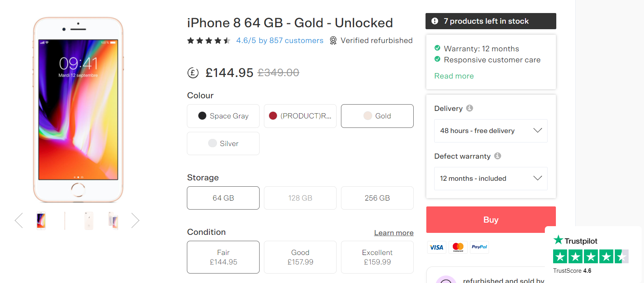
Task: Show previous product image with left arrow
Action: pyautogui.click(x=19, y=220)
